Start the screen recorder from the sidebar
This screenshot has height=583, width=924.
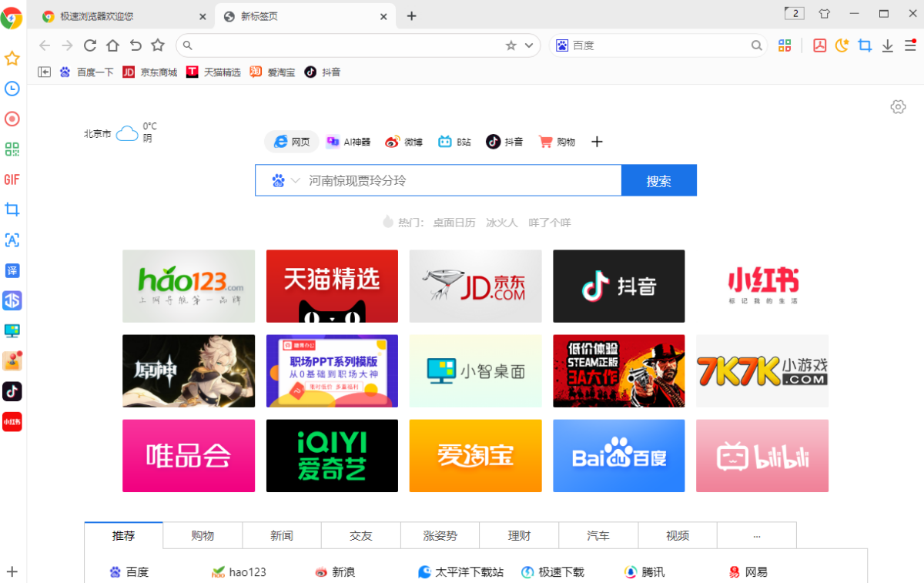point(12,119)
